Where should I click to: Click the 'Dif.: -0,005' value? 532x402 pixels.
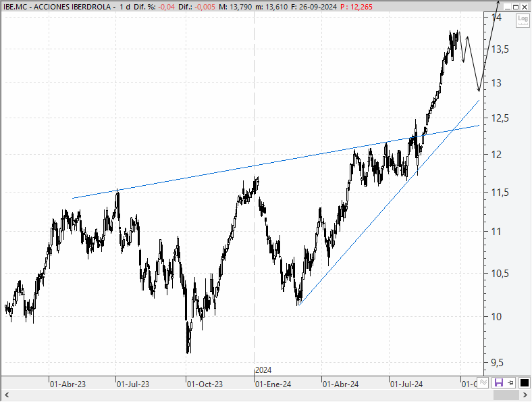point(196,7)
